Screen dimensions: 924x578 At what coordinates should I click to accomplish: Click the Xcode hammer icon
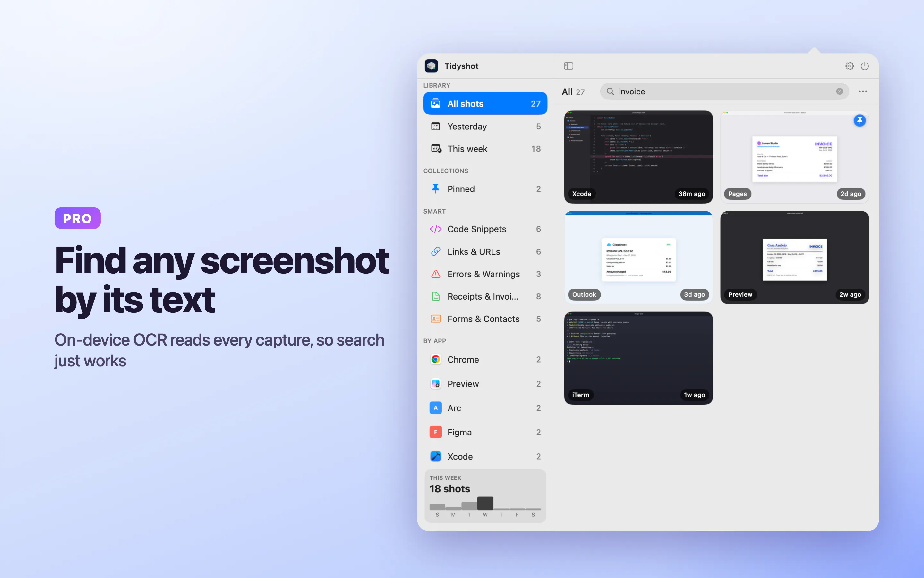pos(436,456)
